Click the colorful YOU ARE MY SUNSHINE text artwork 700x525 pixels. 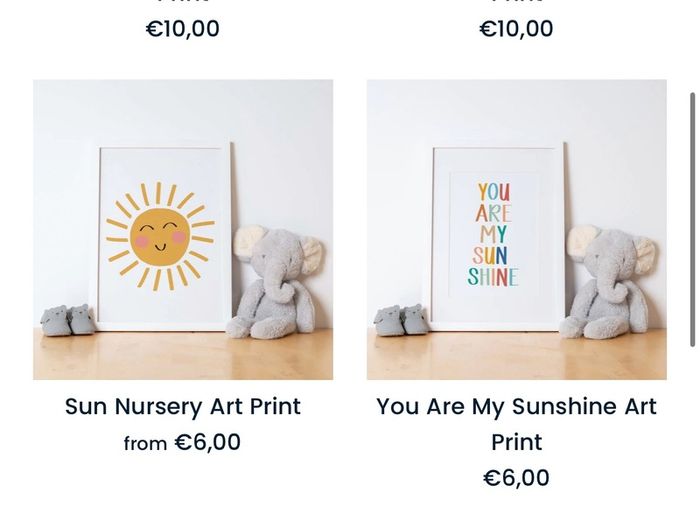tap(493, 235)
